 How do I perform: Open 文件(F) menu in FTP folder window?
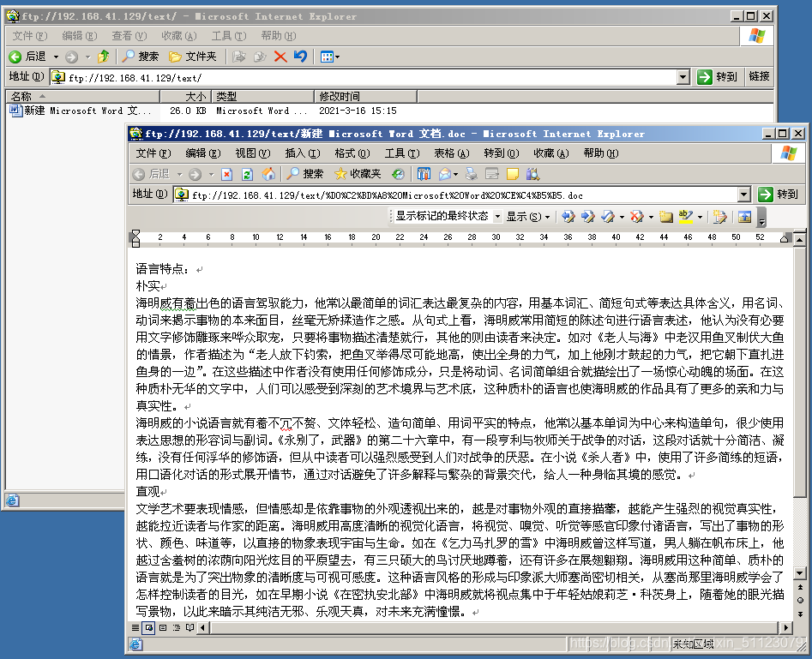click(29, 36)
